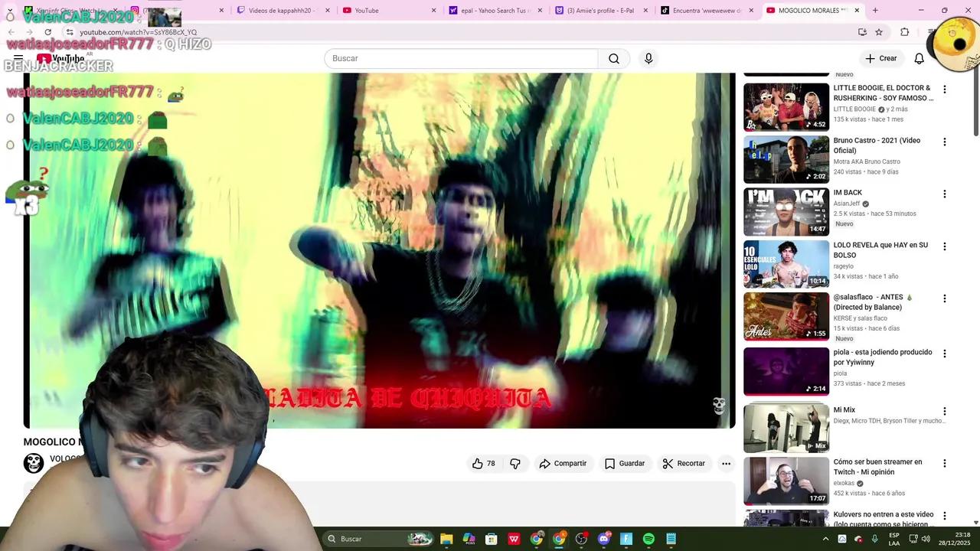Click the dislike thumbs-down icon
The image size is (980, 551).
515,464
